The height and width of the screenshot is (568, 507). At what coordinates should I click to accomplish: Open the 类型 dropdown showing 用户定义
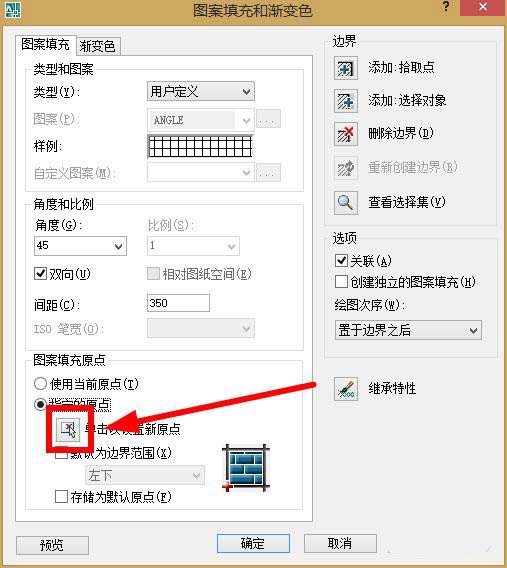pos(201,91)
